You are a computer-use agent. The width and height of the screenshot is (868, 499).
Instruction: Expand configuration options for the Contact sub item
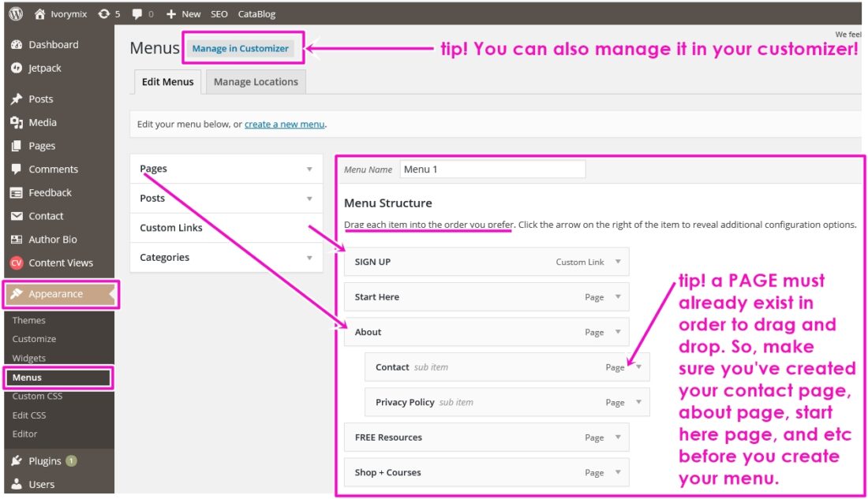638,367
